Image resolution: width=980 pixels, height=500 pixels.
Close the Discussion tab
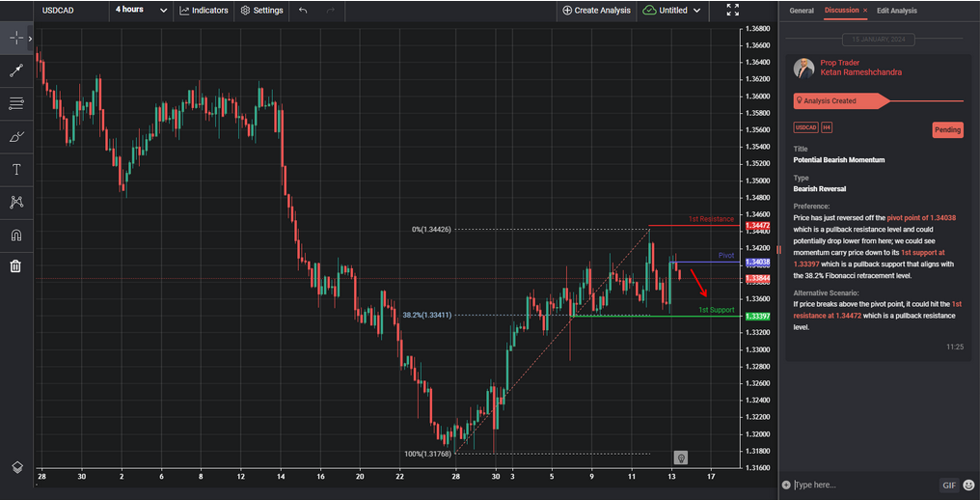click(x=865, y=11)
